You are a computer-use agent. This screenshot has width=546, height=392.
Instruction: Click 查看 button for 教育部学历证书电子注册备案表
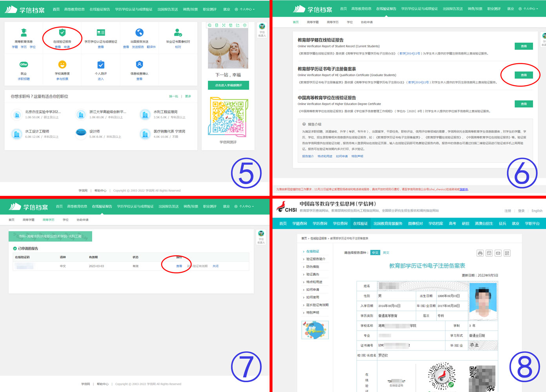(524, 75)
